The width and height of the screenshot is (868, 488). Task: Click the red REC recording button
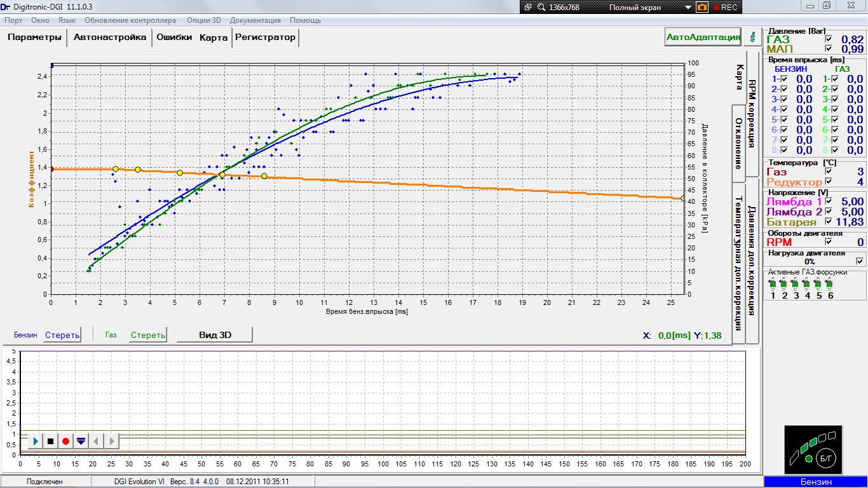[x=725, y=8]
